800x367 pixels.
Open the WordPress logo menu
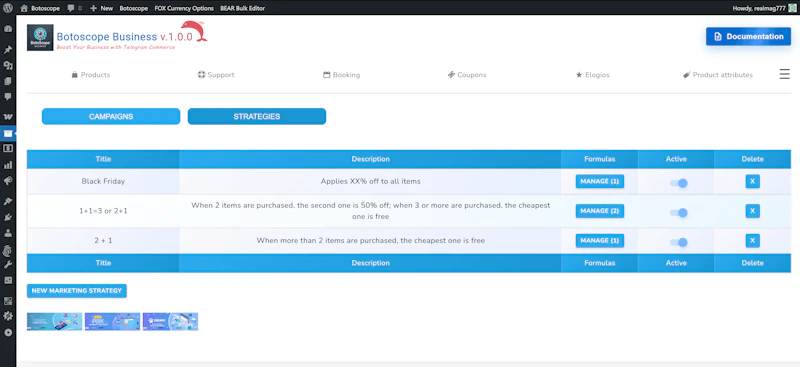click(8, 8)
